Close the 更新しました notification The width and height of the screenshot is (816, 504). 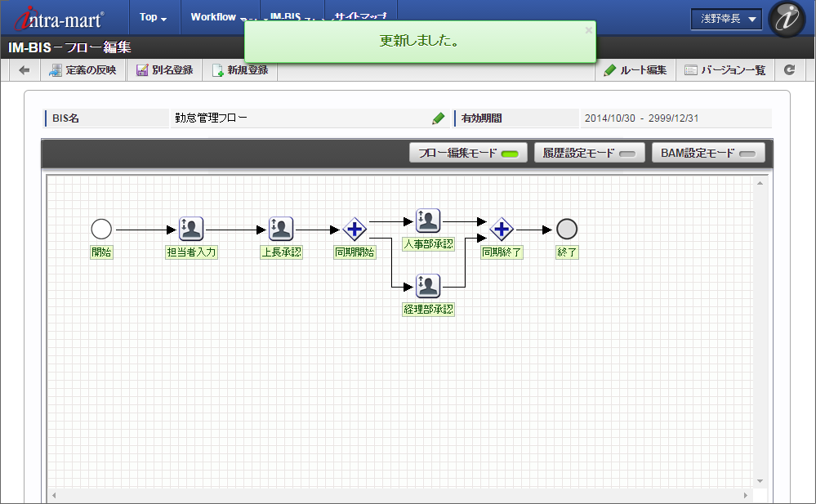pyautogui.click(x=589, y=30)
